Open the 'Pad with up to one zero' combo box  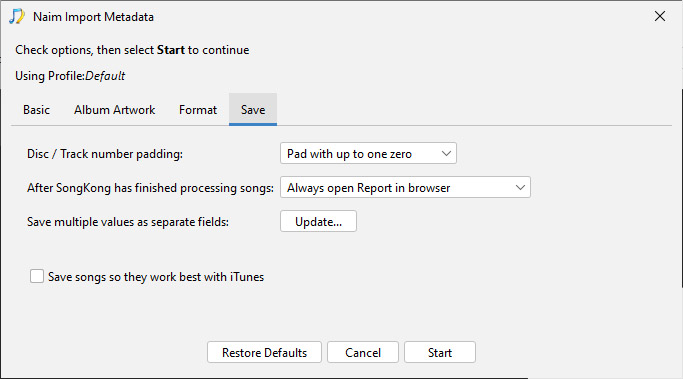pyautogui.click(x=369, y=153)
